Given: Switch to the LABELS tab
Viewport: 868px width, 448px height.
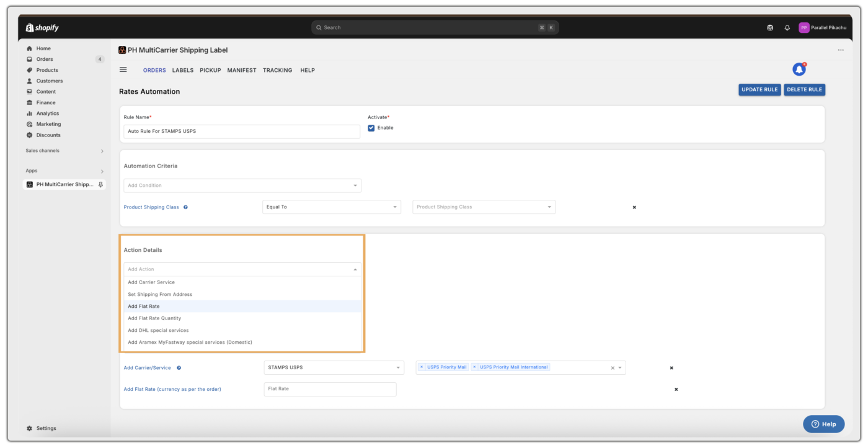Looking at the screenshot, I should click(183, 70).
